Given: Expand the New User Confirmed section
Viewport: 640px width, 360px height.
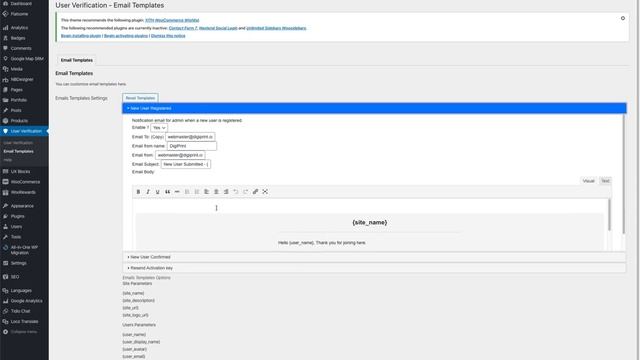Looking at the screenshot, I should (x=374, y=257).
